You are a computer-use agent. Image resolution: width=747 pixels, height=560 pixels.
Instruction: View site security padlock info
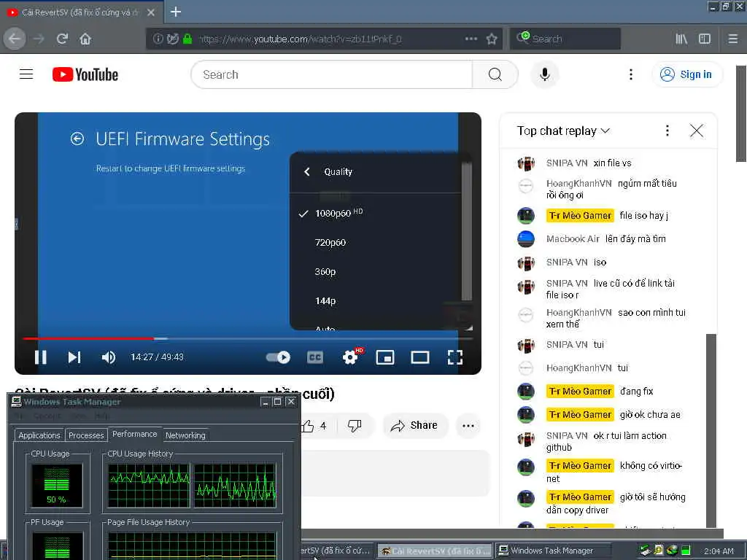pyautogui.click(x=187, y=39)
